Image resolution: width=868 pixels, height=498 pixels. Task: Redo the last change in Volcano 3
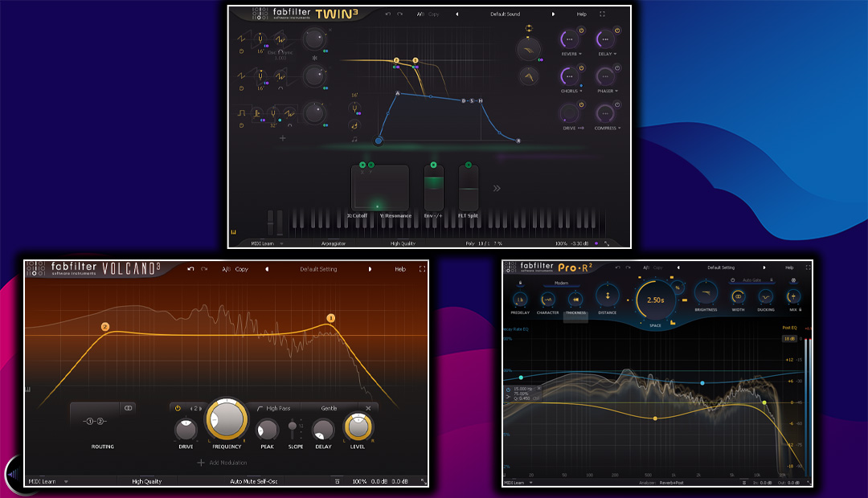click(204, 269)
